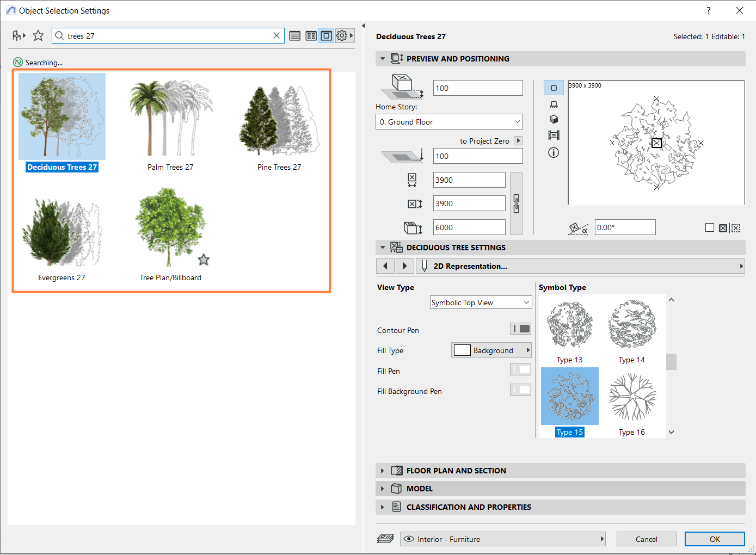Show the 3D preview cube icon

pos(554,119)
